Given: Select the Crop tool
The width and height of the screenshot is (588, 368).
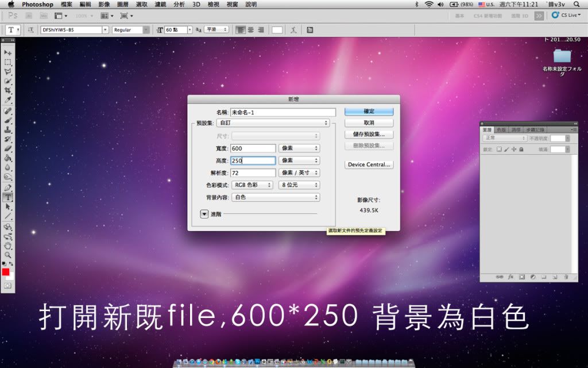Looking at the screenshot, I should [x=8, y=91].
